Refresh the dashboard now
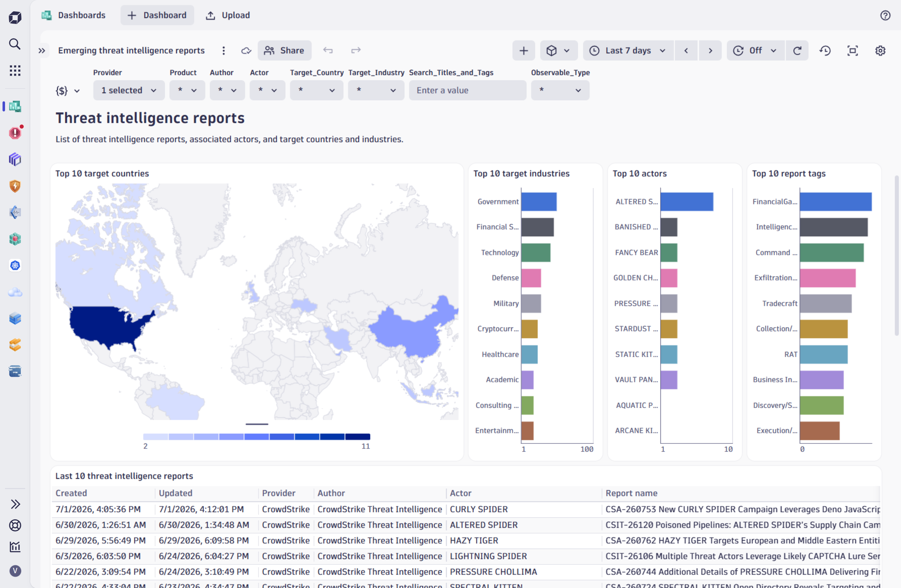The width and height of the screenshot is (901, 588). pos(797,50)
